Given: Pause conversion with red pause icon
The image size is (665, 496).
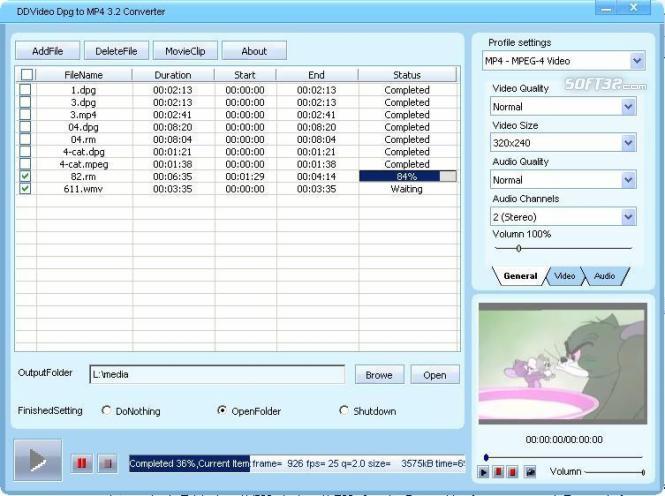Looking at the screenshot, I should pyautogui.click(x=81, y=463).
